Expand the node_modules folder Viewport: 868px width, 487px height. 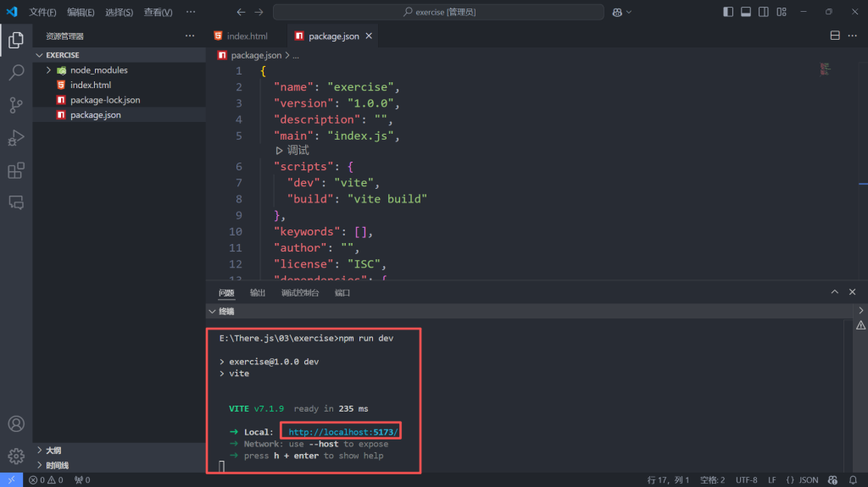[x=49, y=70]
